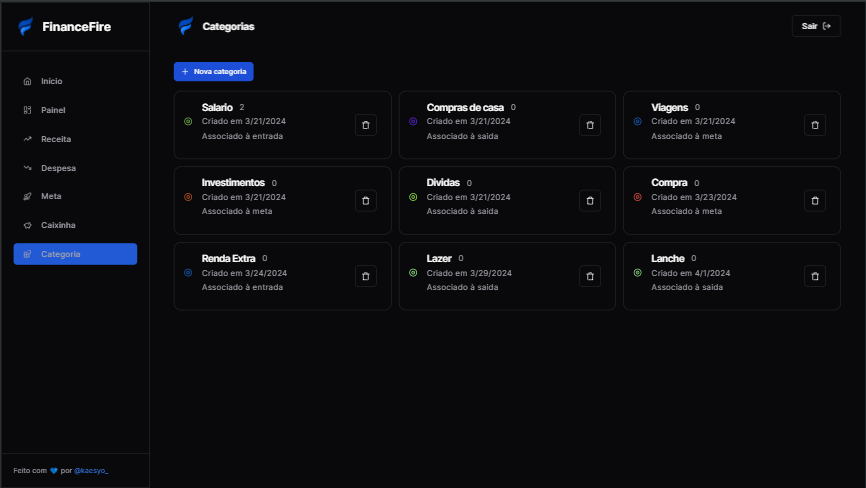Open the Meta section
This screenshot has width=866, height=488.
(x=51, y=196)
